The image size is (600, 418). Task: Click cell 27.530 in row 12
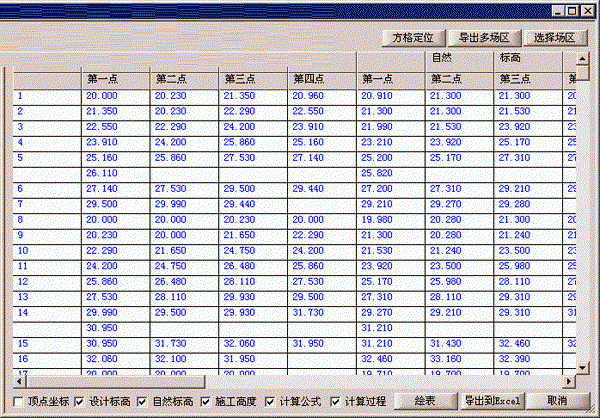click(x=322, y=282)
